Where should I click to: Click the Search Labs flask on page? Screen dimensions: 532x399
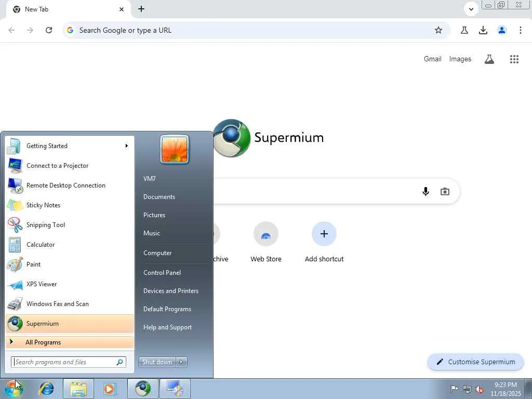click(x=489, y=59)
